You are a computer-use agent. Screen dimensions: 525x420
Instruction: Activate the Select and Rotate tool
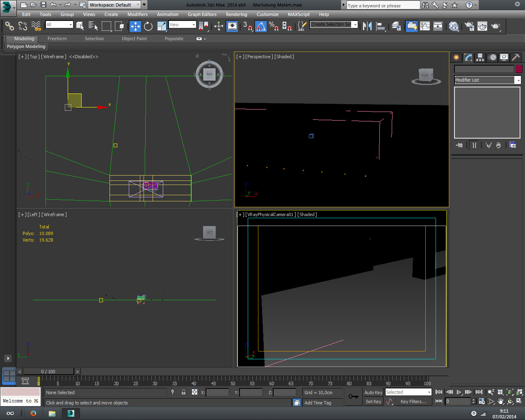pyautogui.click(x=148, y=26)
